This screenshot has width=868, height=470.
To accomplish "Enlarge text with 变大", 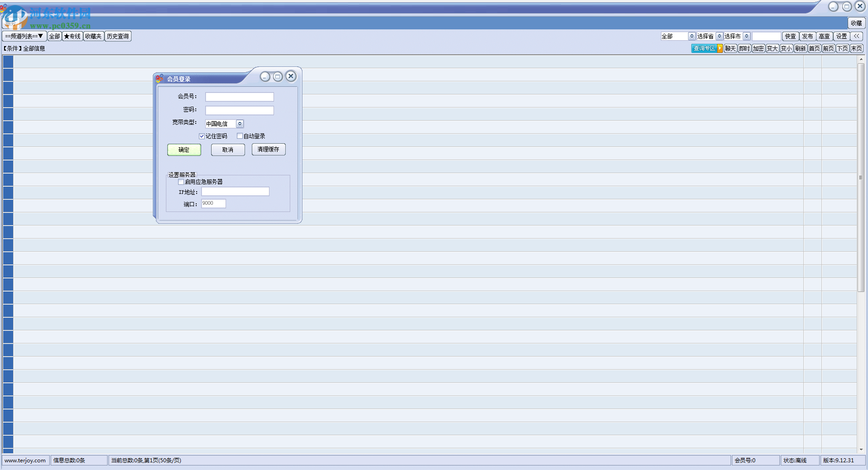I will [x=773, y=48].
